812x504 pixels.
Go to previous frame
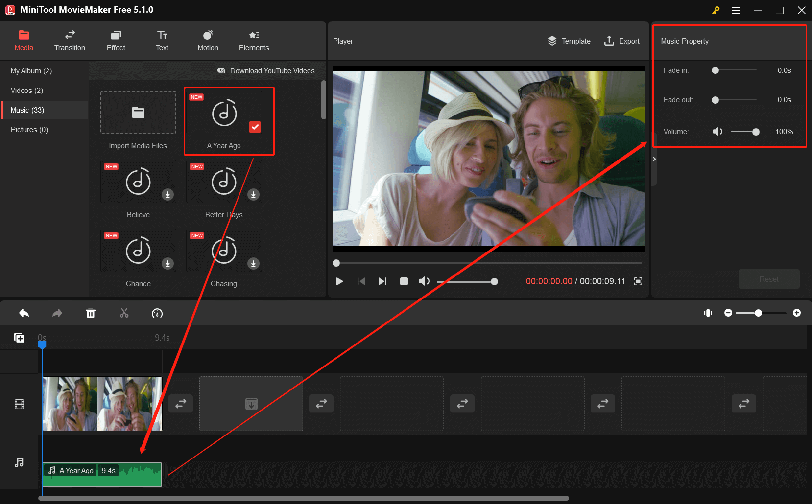(x=361, y=281)
